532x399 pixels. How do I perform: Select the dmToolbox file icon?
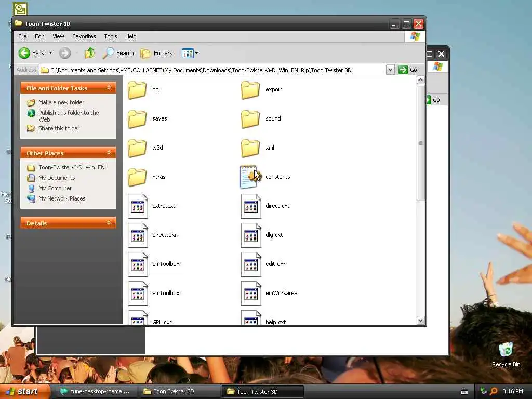pos(138,264)
